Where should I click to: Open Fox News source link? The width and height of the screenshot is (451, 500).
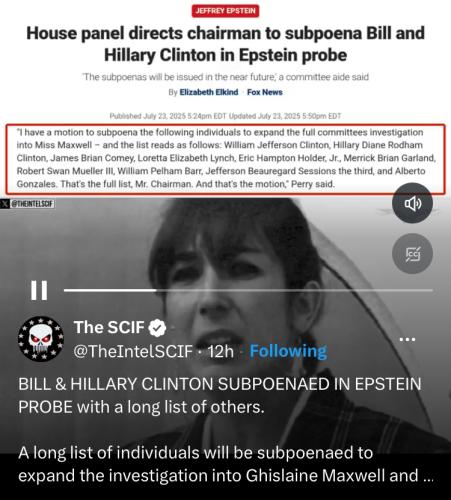pos(265,92)
